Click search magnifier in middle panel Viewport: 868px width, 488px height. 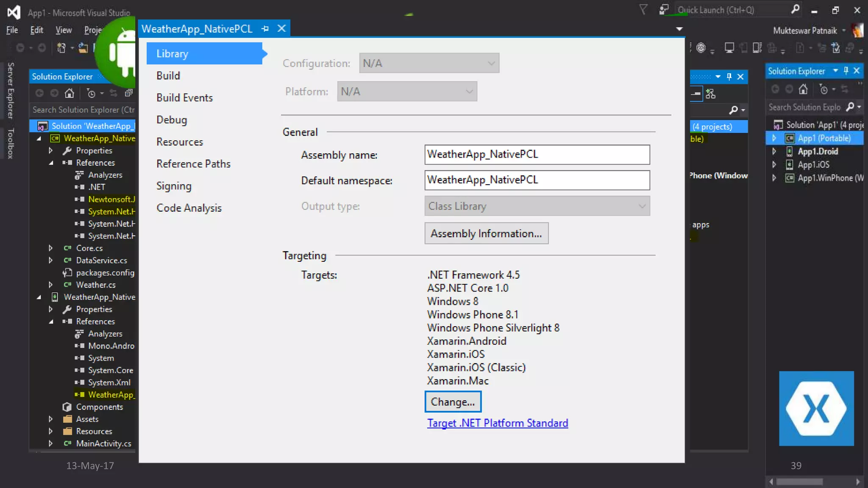(733, 110)
